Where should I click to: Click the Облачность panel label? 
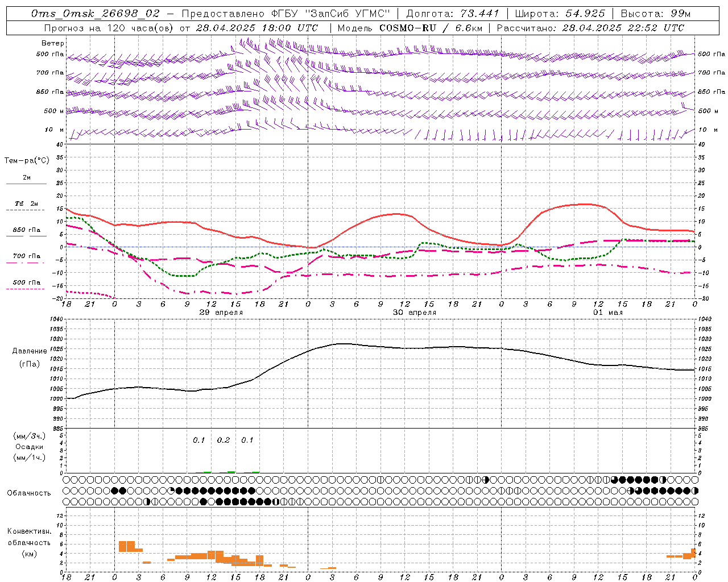click(28, 493)
